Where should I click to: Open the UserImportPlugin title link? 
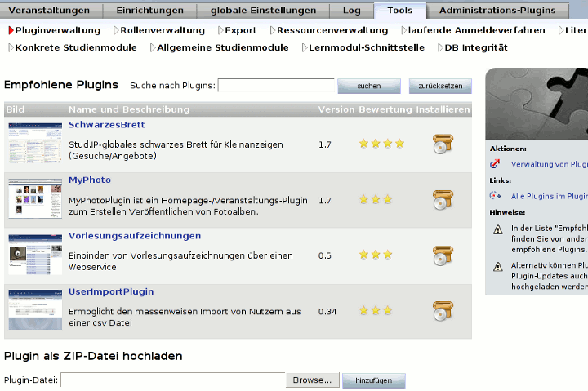111,291
